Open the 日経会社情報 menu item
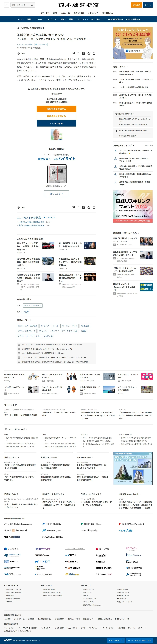Viewport: 157px width, 644px height. point(79,13)
